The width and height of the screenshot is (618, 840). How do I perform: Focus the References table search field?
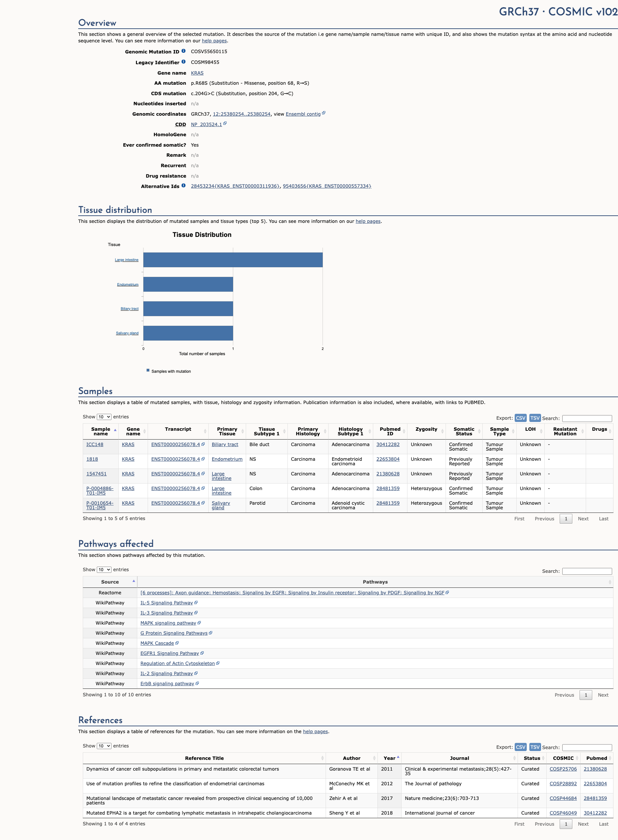pyautogui.click(x=587, y=747)
